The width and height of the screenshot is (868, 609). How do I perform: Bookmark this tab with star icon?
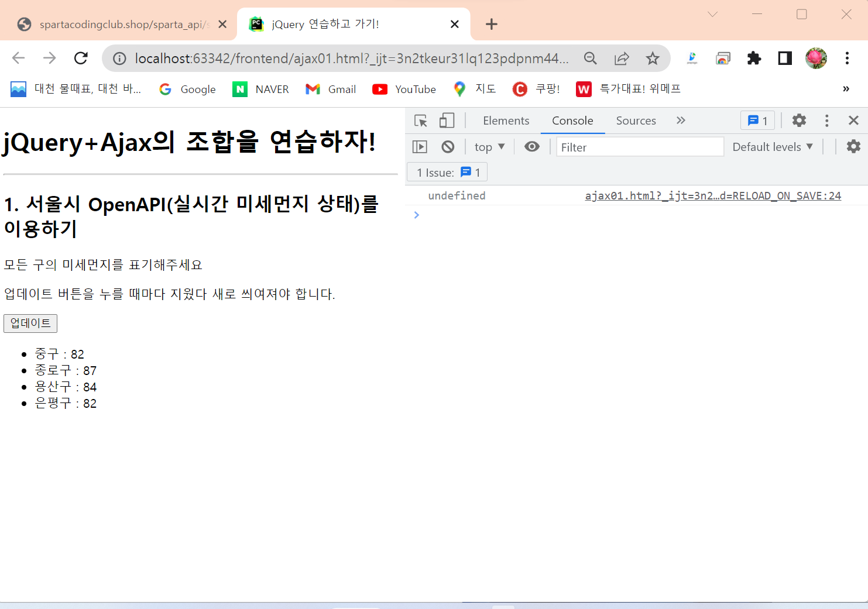pos(653,58)
